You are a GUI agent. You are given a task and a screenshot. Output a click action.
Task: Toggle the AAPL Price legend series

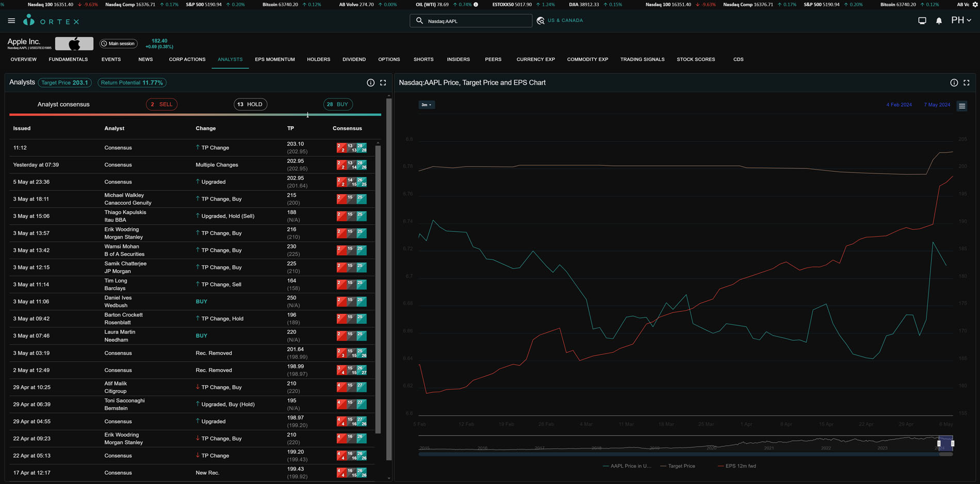(x=630, y=466)
